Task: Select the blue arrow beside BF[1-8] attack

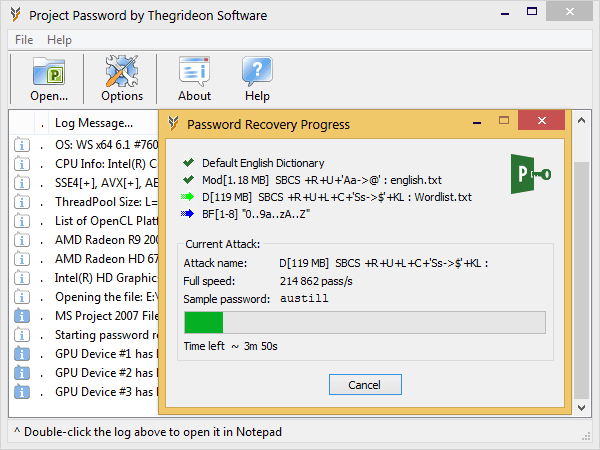Action: [188, 214]
